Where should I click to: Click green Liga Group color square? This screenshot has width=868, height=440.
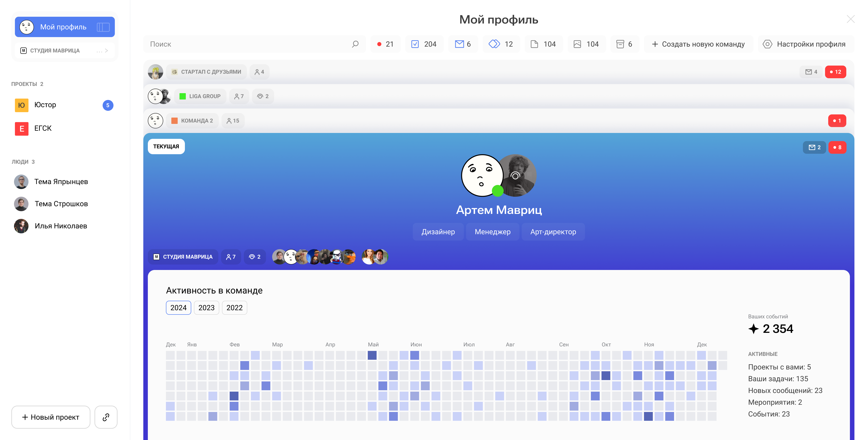click(183, 96)
